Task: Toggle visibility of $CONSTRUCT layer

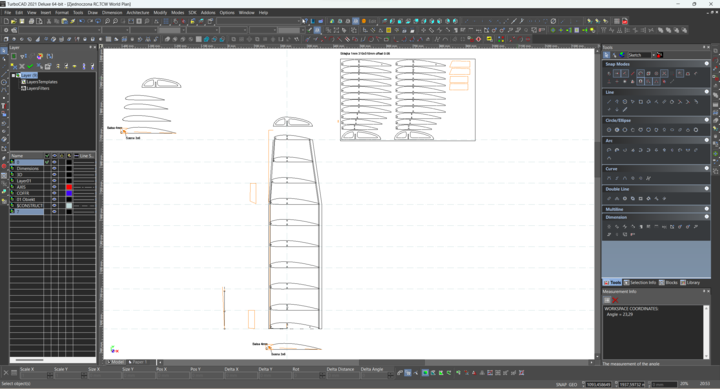Action: [x=54, y=205]
